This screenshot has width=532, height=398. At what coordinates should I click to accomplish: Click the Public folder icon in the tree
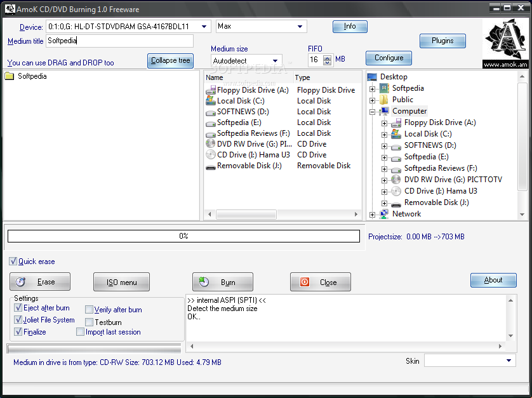coord(384,100)
